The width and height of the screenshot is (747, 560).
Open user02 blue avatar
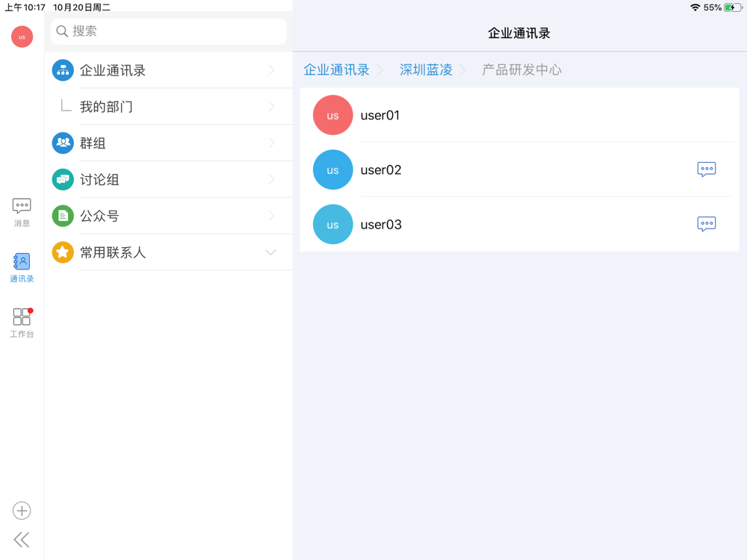(x=333, y=170)
